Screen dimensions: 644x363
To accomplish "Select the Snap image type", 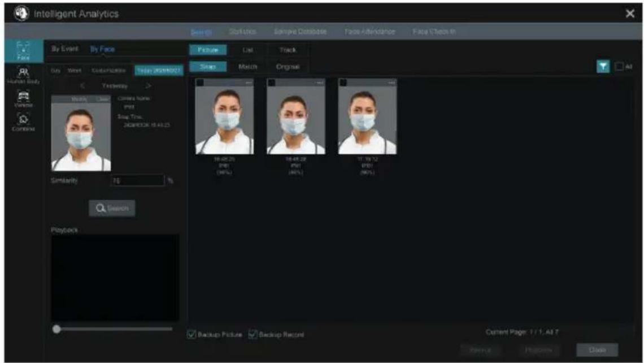I will (x=208, y=67).
